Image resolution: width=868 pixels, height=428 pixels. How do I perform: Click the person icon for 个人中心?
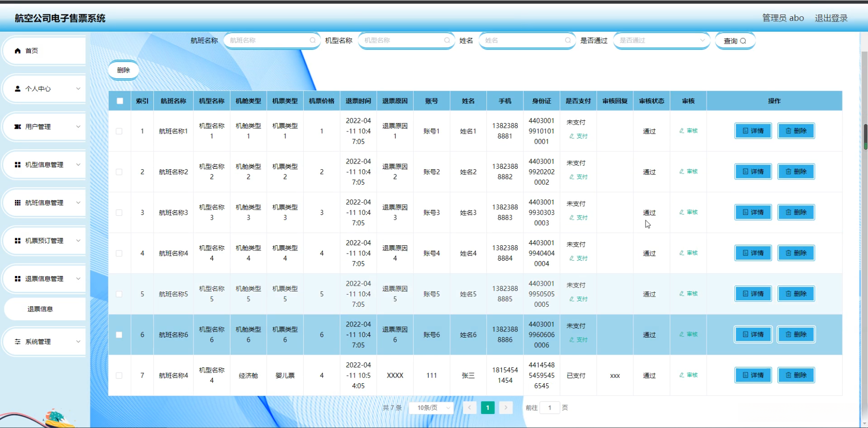18,89
